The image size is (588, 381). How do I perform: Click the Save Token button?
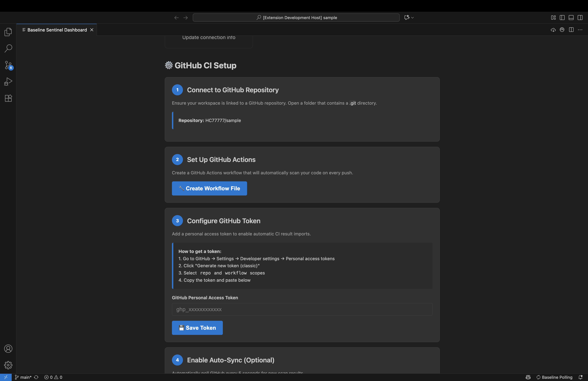pos(197,328)
